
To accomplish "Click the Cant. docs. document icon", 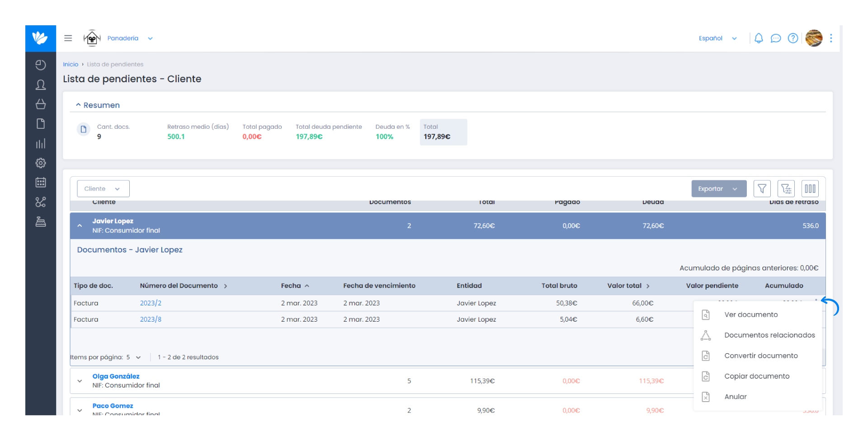I will pyautogui.click(x=84, y=130).
